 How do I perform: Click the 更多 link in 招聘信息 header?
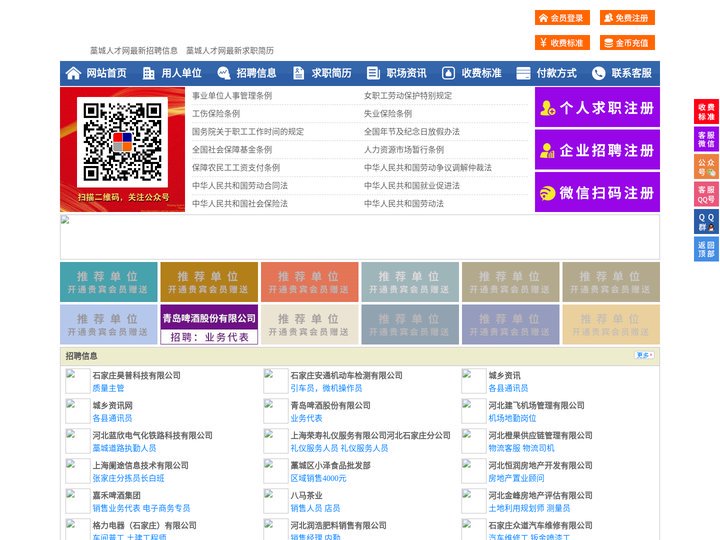pos(644,355)
